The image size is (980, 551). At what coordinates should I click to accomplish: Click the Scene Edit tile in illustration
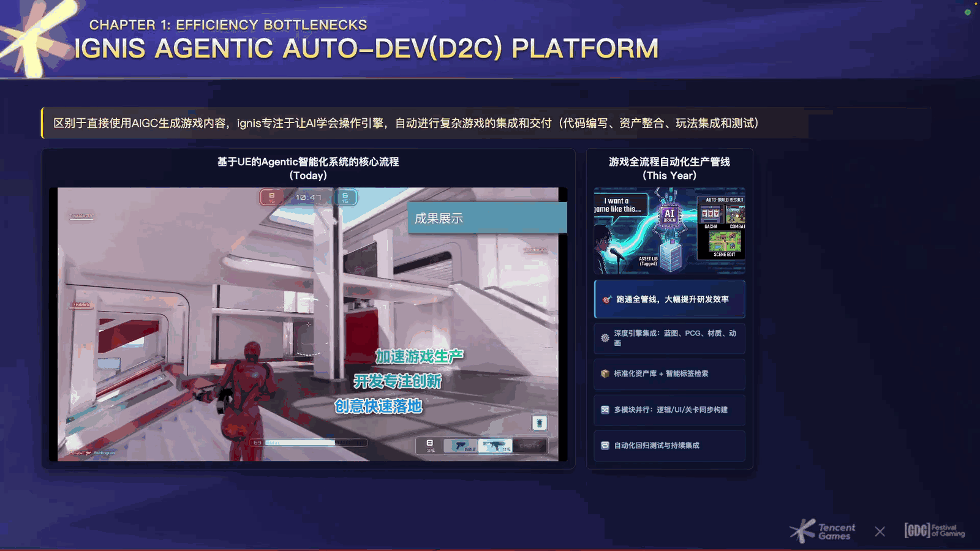pyautogui.click(x=725, y=242)
